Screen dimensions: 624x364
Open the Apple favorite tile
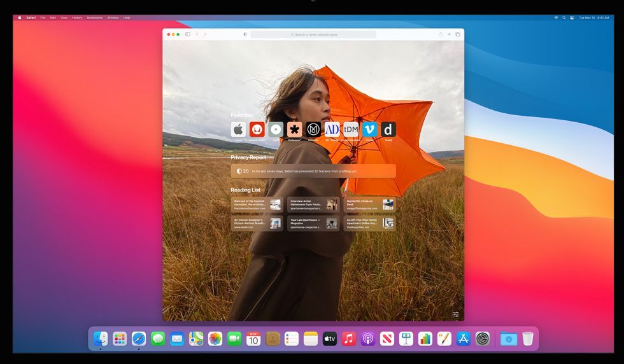coord(238,129)
